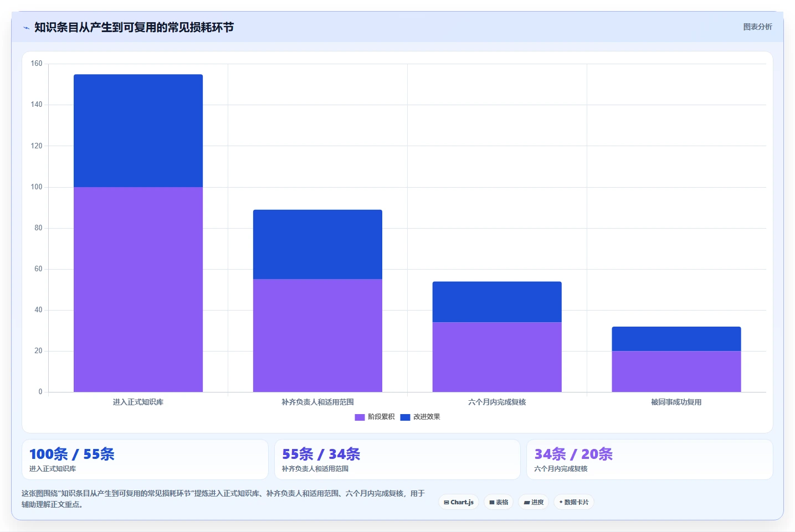The height and width of the screenshot is (532, 795).
Task: Click the x-axis label 补齐负责人和适用范围
Action: point(317,402)
